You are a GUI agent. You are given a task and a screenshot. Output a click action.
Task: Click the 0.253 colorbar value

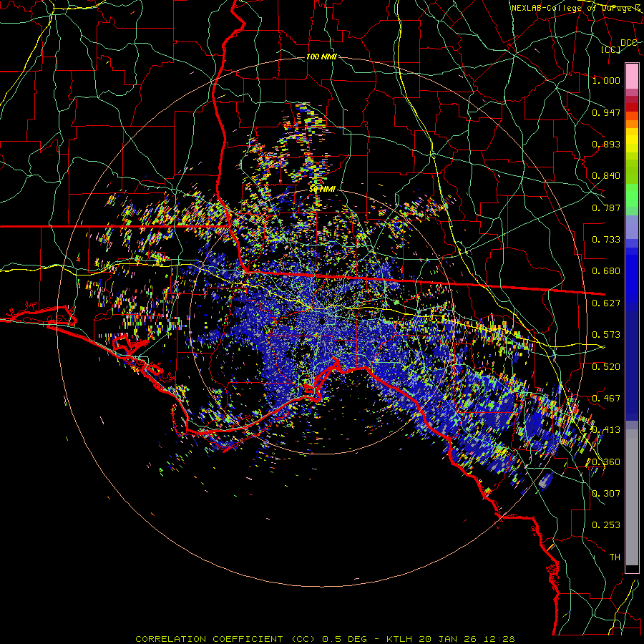(x=606, y=525)
